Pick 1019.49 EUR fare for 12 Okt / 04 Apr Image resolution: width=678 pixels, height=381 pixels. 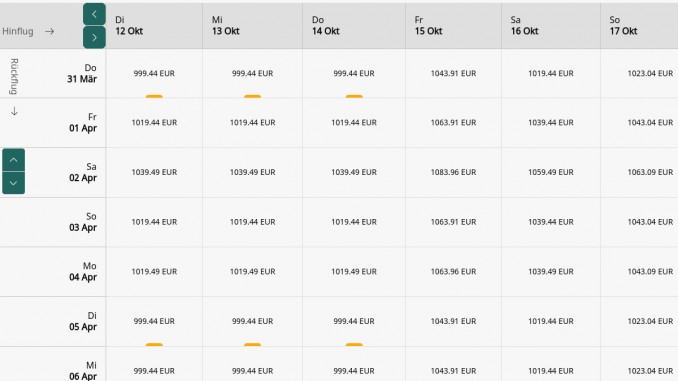(154, 272)
